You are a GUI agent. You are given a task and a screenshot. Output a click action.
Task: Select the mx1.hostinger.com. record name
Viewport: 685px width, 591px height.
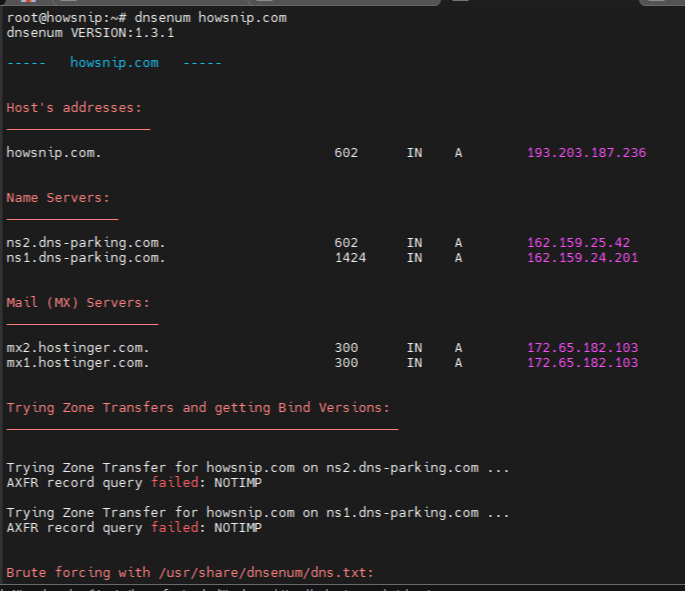tap(78, 363)
